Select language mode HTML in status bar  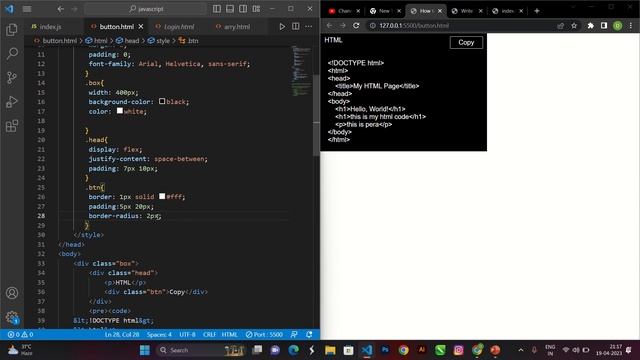tap(229, 335)
